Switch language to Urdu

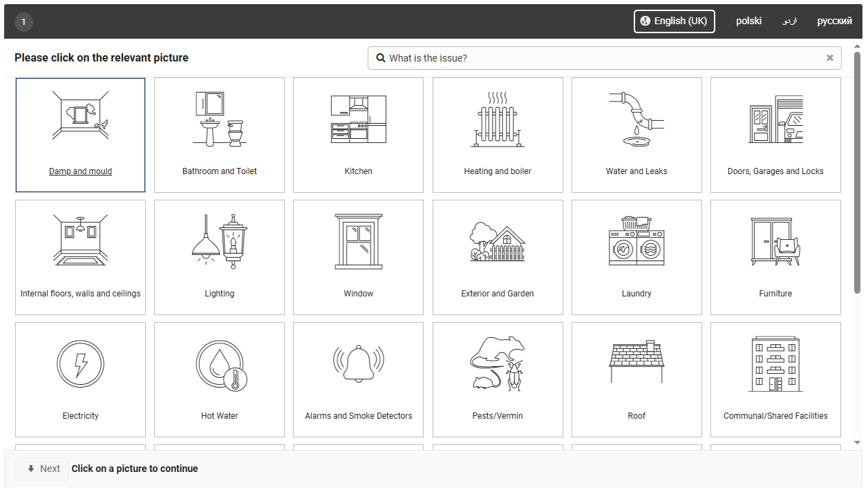789,21
